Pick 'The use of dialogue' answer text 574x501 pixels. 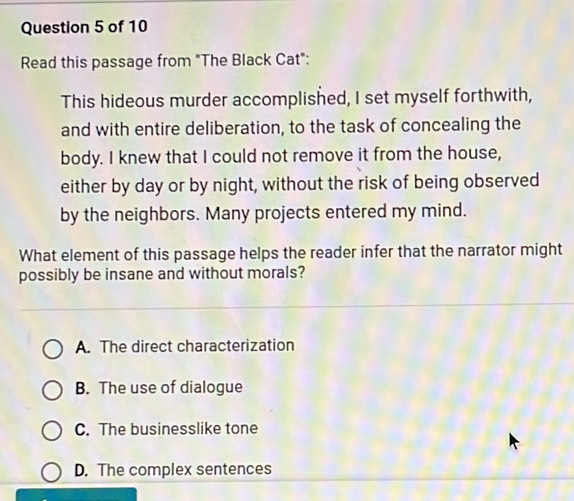[x=171, y=388]
